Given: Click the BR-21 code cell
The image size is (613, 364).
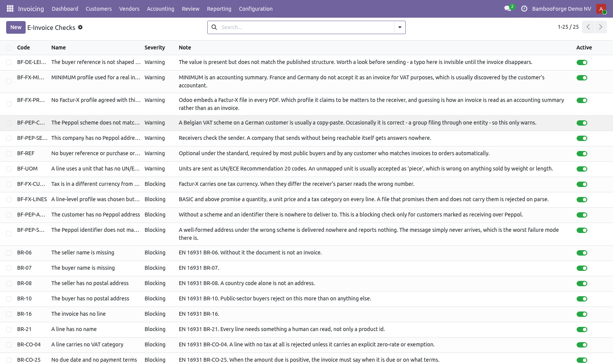Looking at the screenshot, I should [x=25, y=329].
